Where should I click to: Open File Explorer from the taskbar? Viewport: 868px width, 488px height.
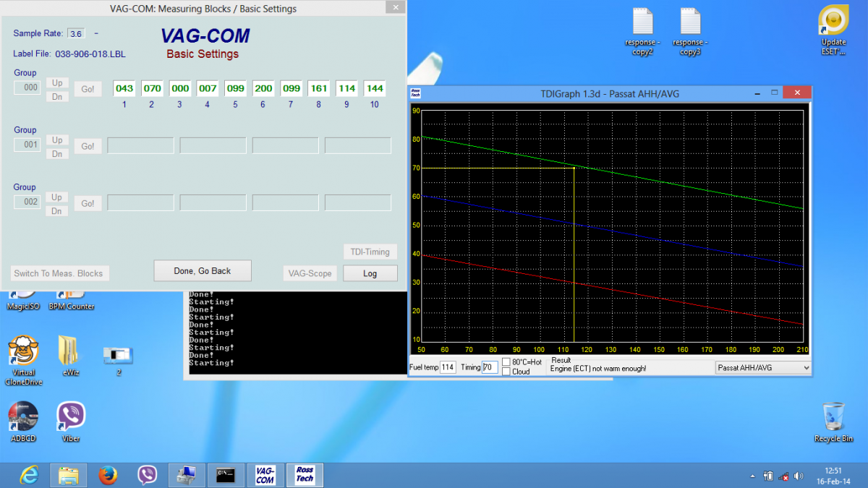point(69,475)
